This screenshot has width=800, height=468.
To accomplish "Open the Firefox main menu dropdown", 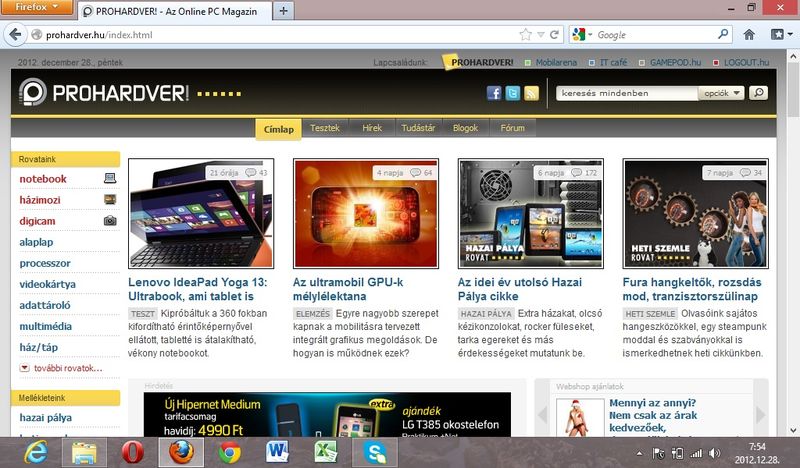I will click(37, 7).
